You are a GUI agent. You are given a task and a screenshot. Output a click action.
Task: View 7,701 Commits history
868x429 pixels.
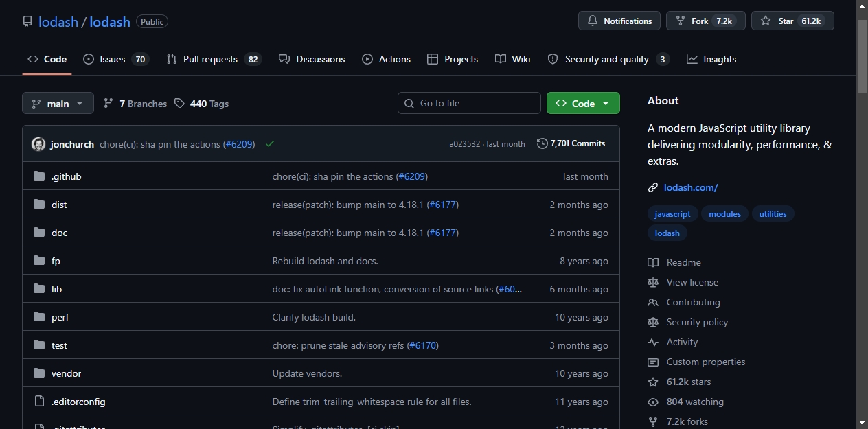click(571, 143)
